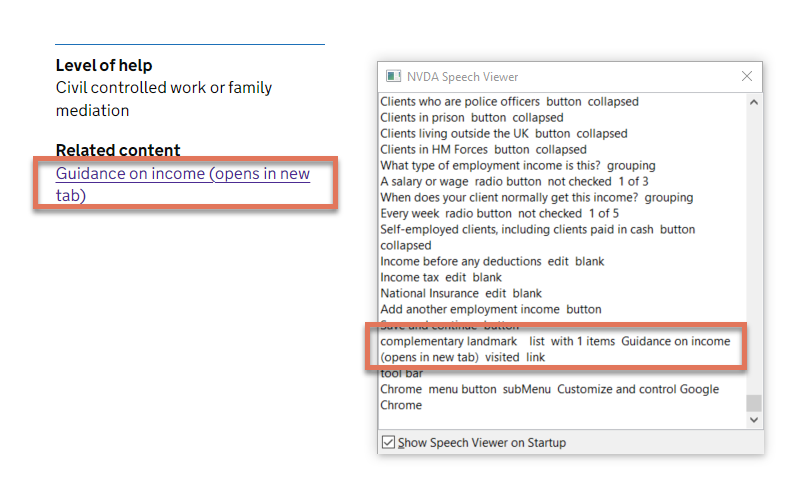Click the scrollbar up arrow in Speech Viewer

pos(754,101)
